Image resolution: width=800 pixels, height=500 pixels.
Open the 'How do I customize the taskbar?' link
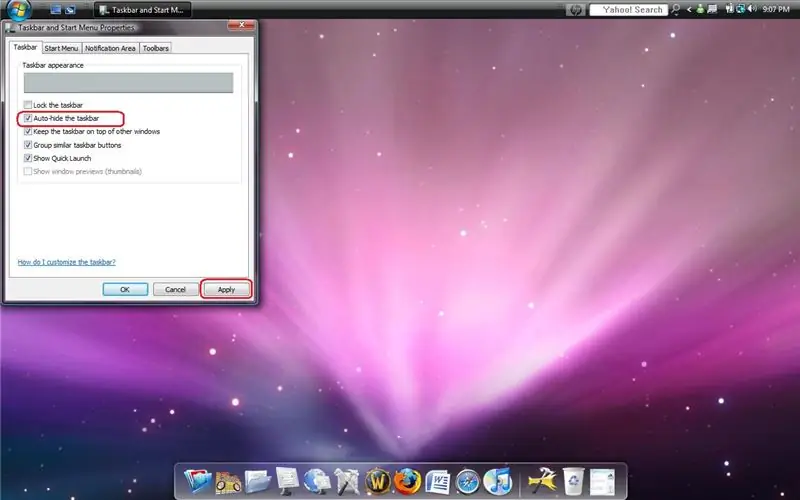tap(66, 262)
